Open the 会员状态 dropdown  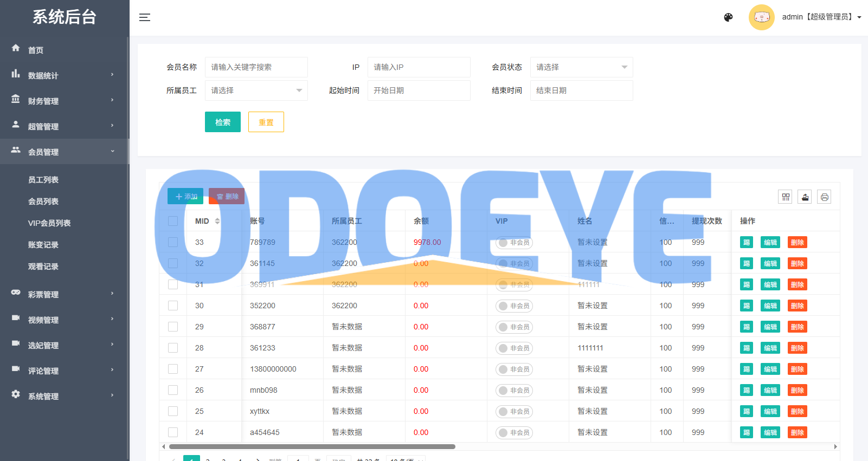581,67
